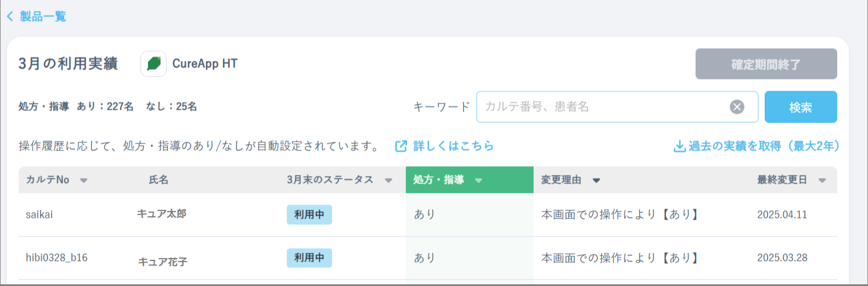The image size is (868, 286).
Task: Click the 利用中 badge in キュア花子 row
Action: coord(309,258)
